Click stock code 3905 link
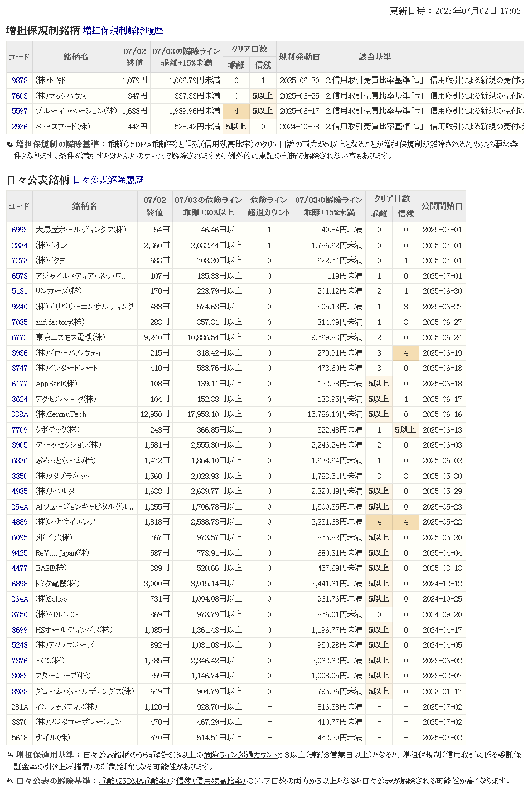This screenshot has width=532, height=795. point(20,445)
